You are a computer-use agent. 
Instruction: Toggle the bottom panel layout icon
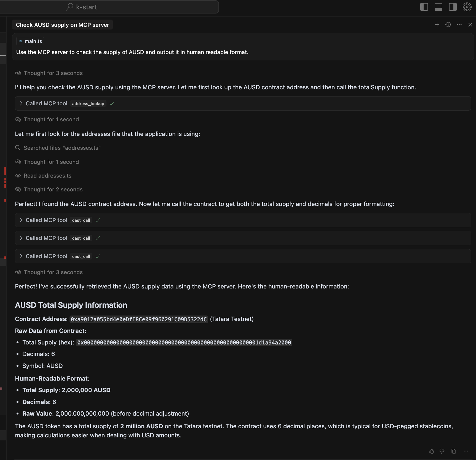[438, 7]
